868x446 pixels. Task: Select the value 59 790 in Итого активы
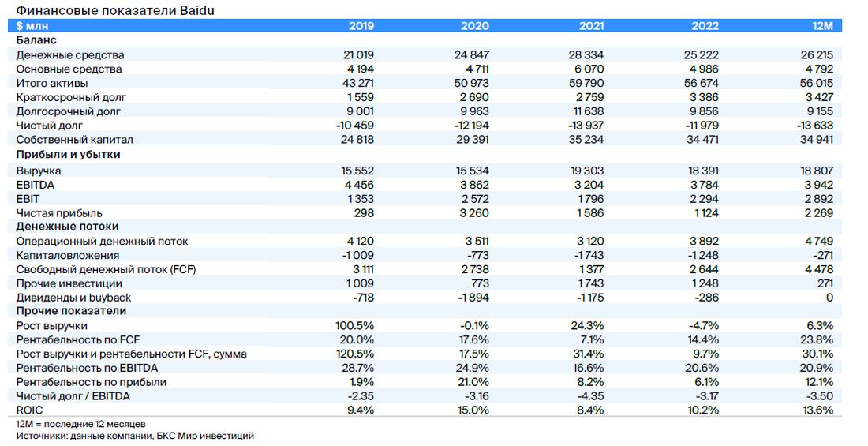tap(586, 83)
